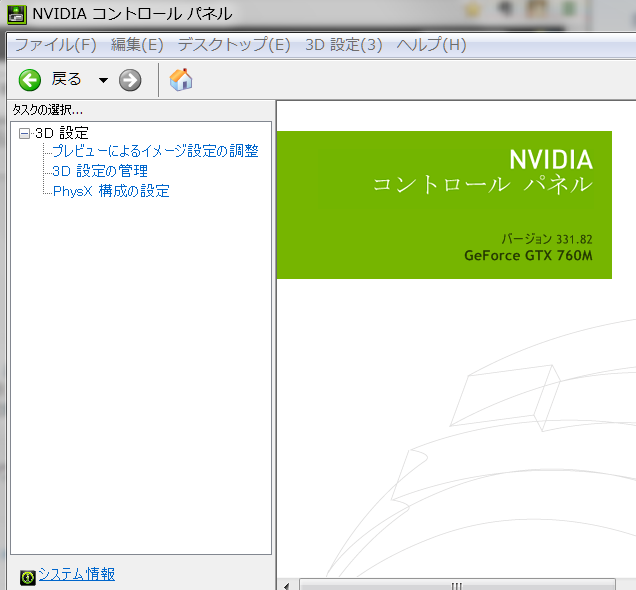Click the 3D 設定 tree root label
Screen dimensions: 636x590
click(x=62, y=133)
